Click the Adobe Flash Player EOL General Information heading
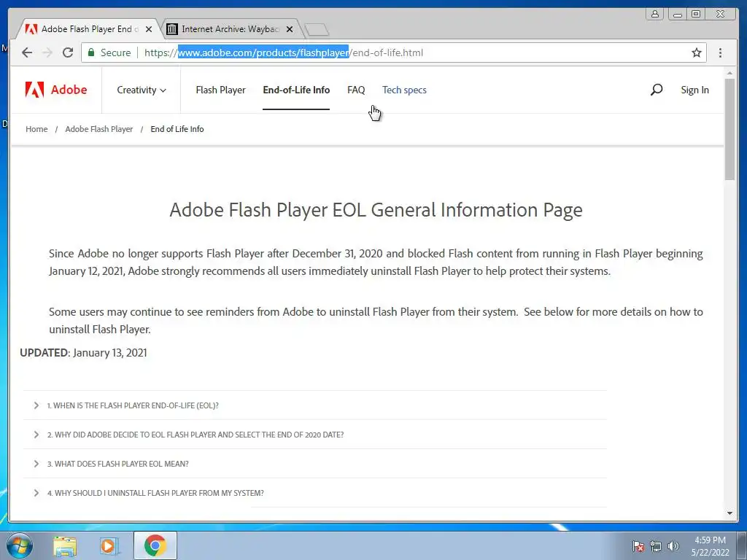 click(376, 210)
